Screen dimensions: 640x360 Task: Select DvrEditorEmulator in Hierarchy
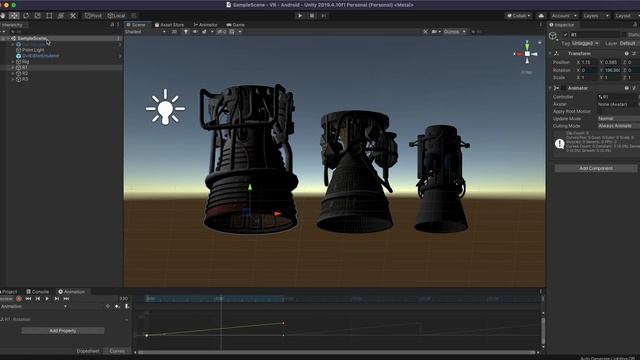pos(40,56)
